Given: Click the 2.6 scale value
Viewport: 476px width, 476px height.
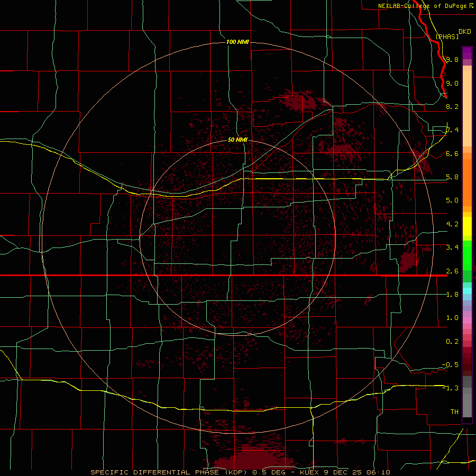Looking at the screenshot, I should click(452, 271).
